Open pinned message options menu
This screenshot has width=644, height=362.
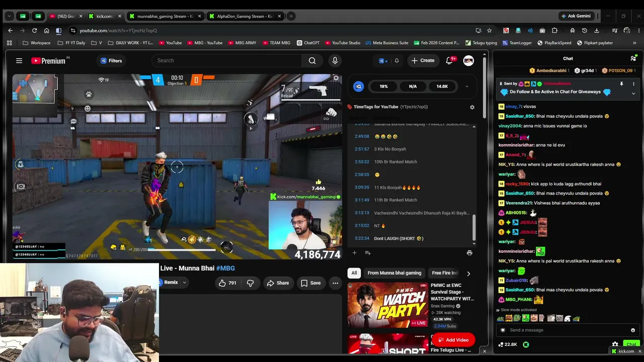click(633, 84)
